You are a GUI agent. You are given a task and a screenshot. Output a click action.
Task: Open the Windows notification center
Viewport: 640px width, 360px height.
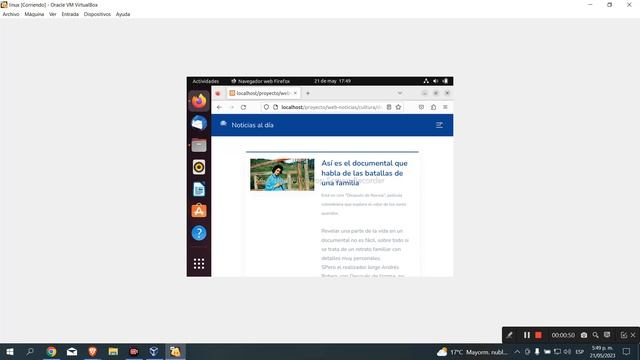[626, 352]
